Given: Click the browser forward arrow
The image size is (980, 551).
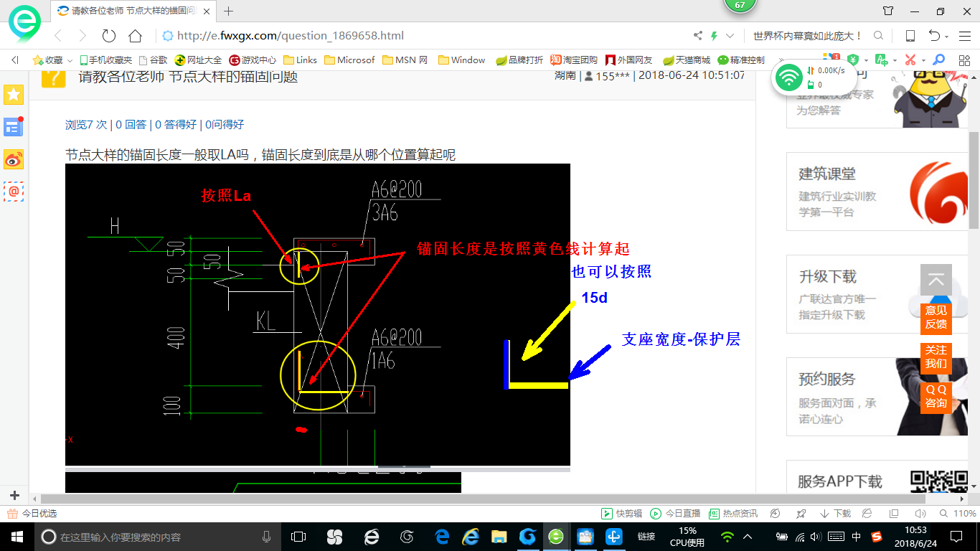Looking at the screenshot, I should (83, 36).
